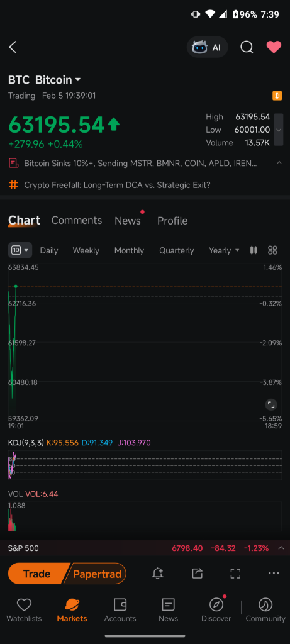The image size is (290, 644).
Task: Open the chart layout grid icon
Action: [x=272, y=250]
